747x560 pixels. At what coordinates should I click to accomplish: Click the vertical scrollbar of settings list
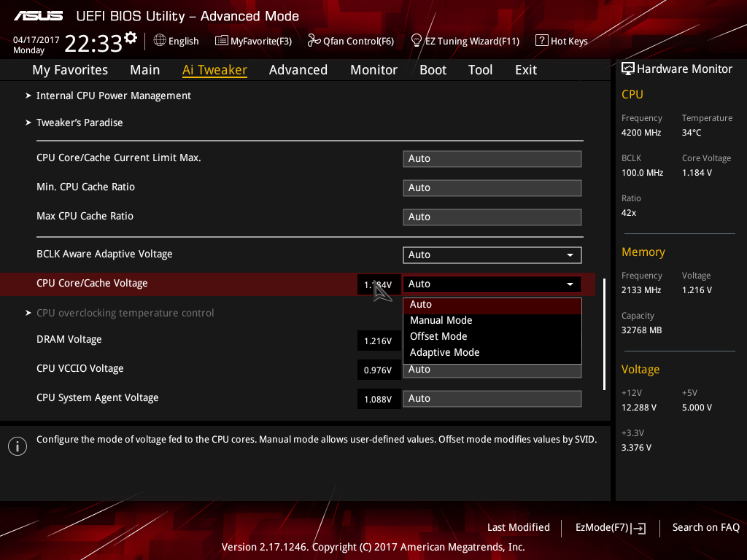coord(604,334)
